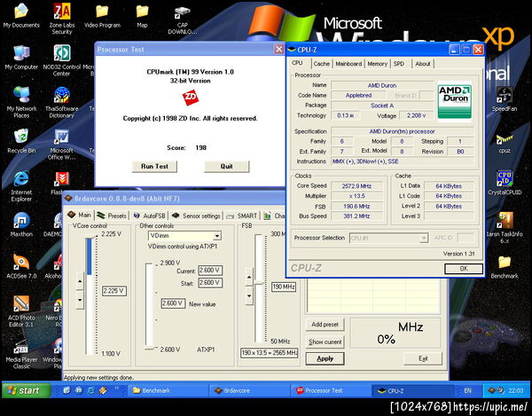The height and width of the screenshot is (416, 532).
Task: Switch to the Memory tab in CPU-Z
Action: tap(377, 64)
